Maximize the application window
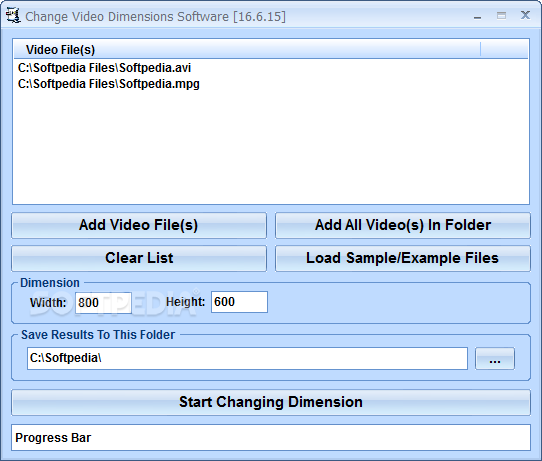Image resolution: width=542 pixels, height=461 pixels. 502,16
